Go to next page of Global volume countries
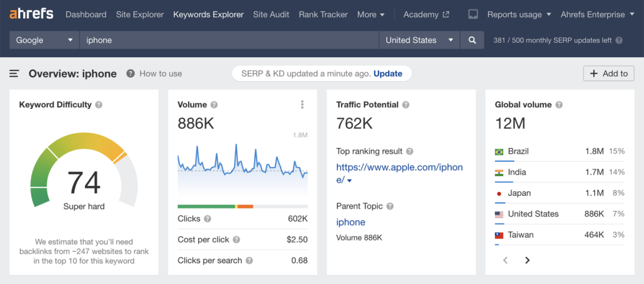The image size is (644, 284). [x=528, y=260]
